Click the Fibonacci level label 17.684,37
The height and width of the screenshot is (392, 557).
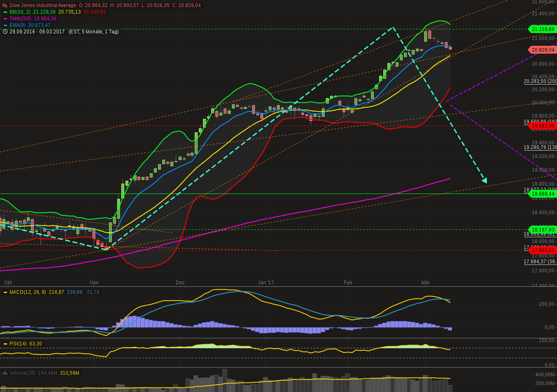(540, 262)
